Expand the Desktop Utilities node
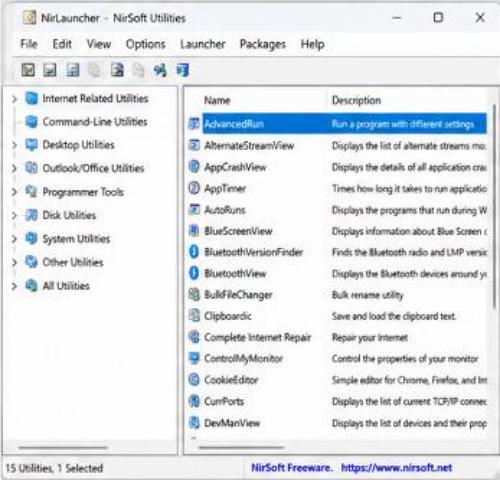This screenshot has width=500, height=480. click(x=14, y=145)
